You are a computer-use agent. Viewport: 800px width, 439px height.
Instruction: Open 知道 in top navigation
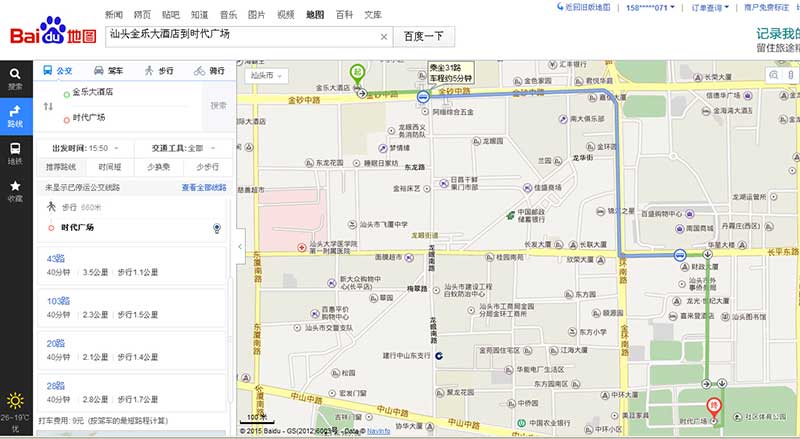pos(199,15)
